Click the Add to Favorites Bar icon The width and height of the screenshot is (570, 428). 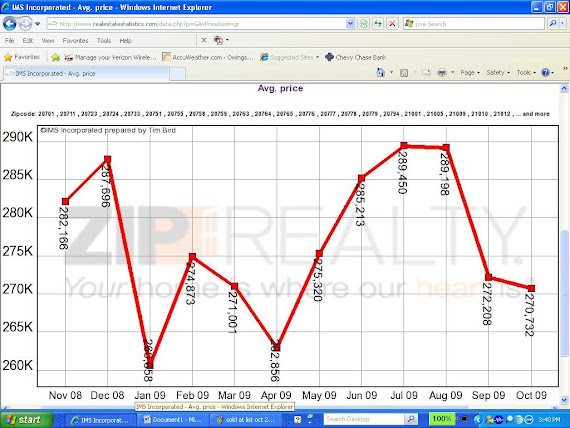coord(56,57)
